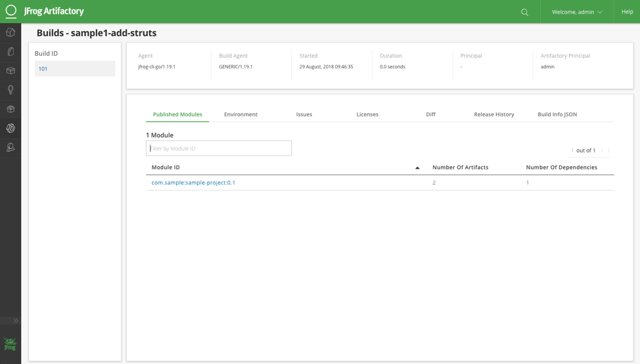Open the Diff tab
This screenshot has width=640, height=364.
coord(430,114)
